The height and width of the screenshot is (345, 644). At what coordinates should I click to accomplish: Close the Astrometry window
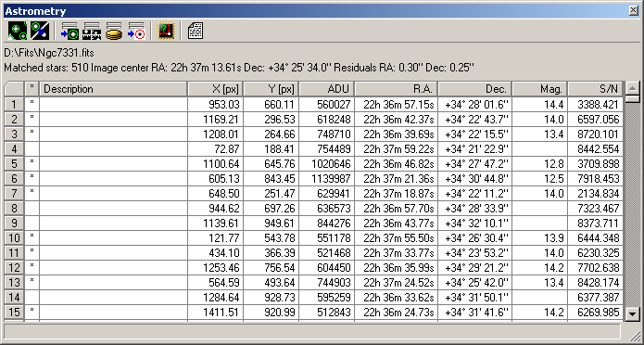(633, 11)
